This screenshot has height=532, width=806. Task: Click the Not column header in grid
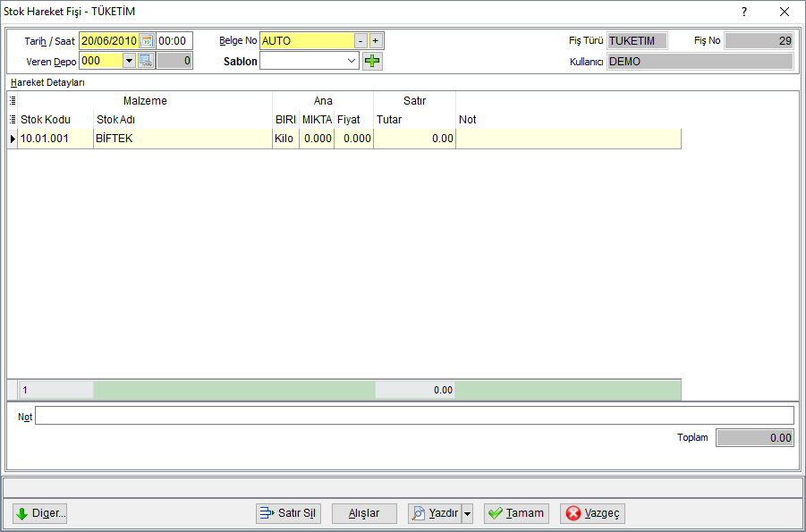(x=569, y=119)
